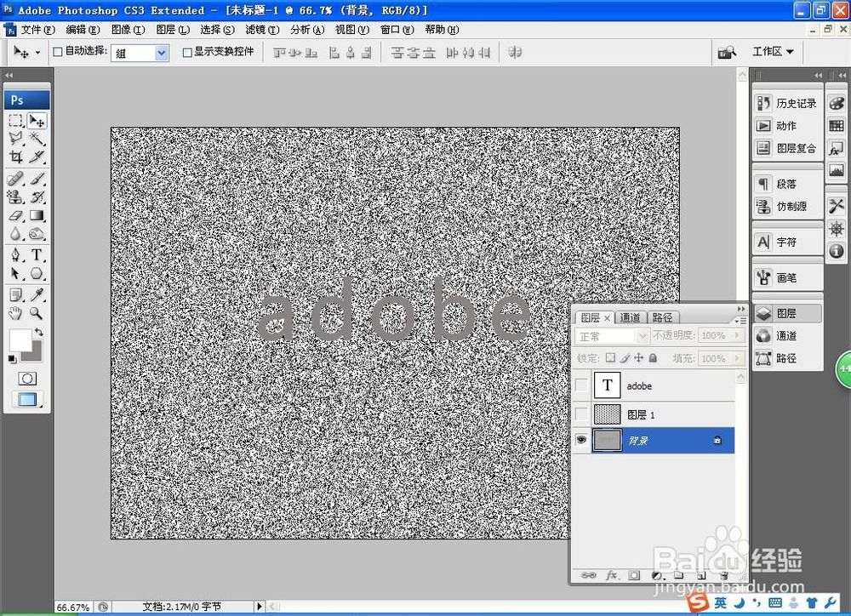Select the Notes tool
Viewport: 851px width, 616px height.
coord(15,294)
